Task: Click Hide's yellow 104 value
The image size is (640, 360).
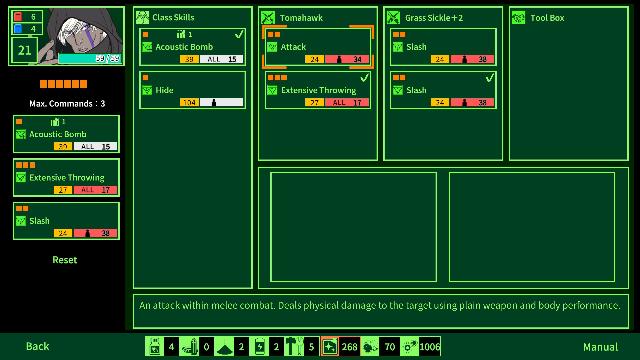Action: point(189,102)
